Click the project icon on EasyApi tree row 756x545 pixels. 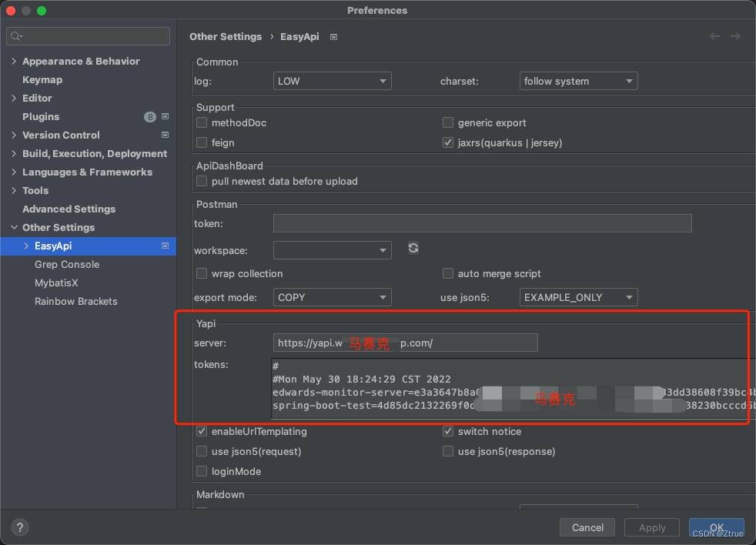165,246
